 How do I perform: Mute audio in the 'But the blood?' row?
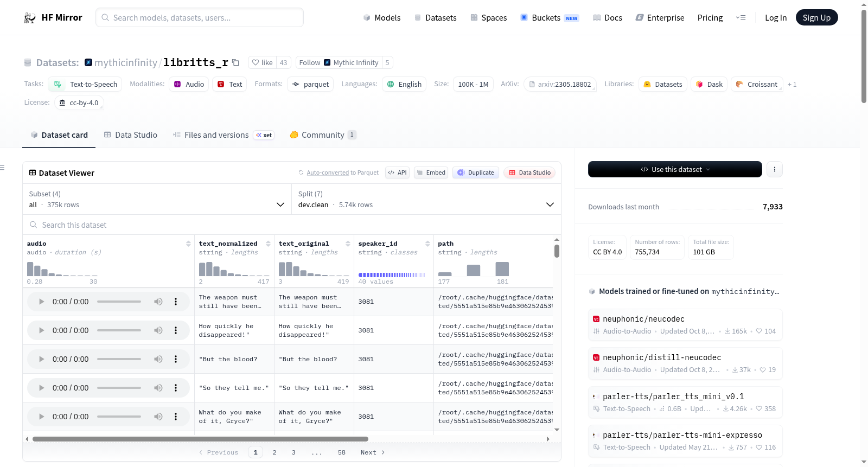tap(158, 359)
